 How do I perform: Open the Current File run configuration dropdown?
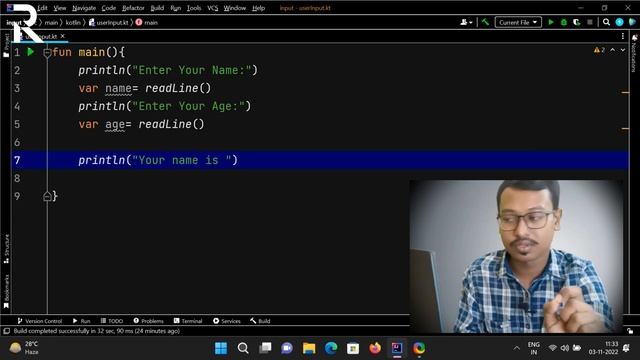[518, 22]
